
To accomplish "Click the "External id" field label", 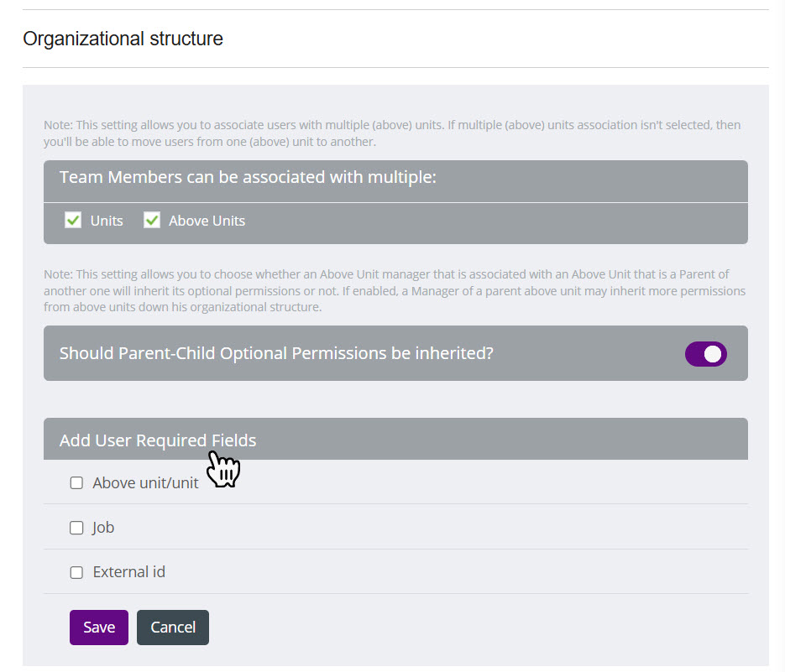I will [x=128, y=572].
